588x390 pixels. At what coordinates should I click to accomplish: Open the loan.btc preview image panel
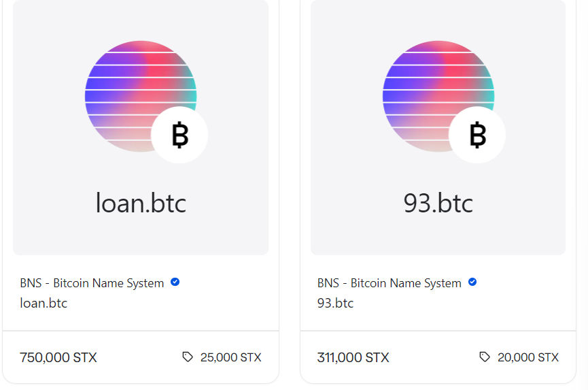pos(141,128)
